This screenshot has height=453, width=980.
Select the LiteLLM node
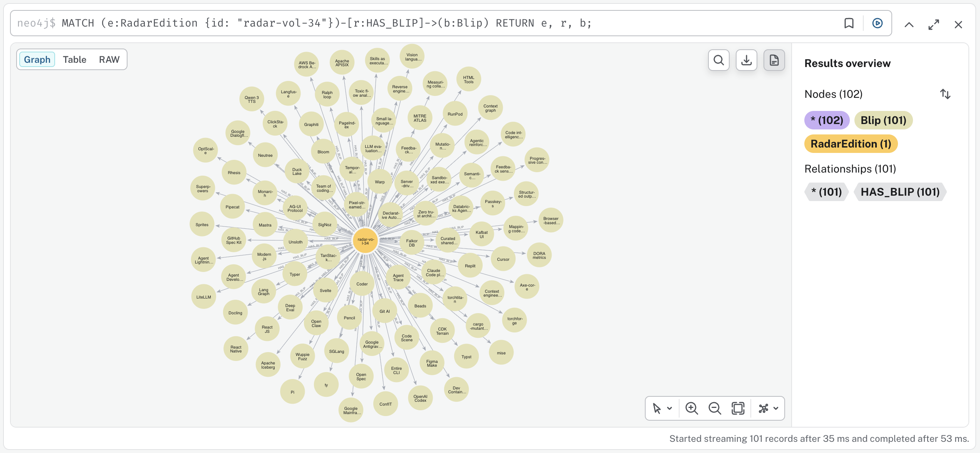tap(204, 297)
